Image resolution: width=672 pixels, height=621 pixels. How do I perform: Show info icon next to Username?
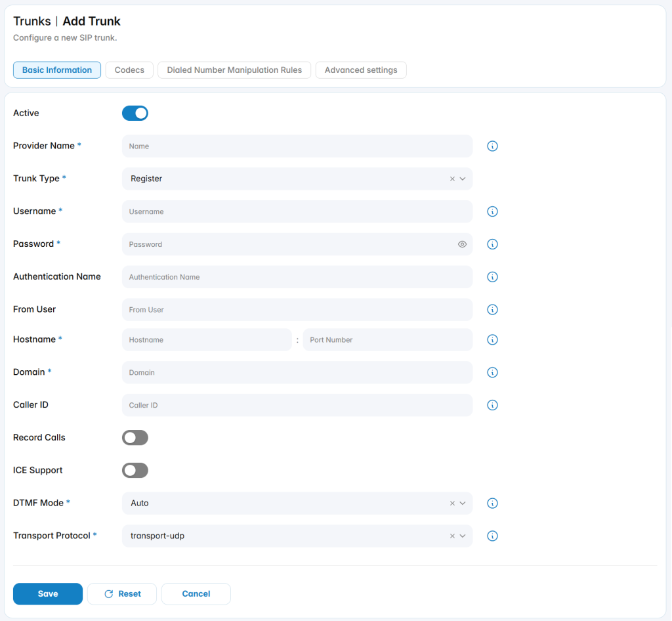pyautogui.click(x=492, y=211)
